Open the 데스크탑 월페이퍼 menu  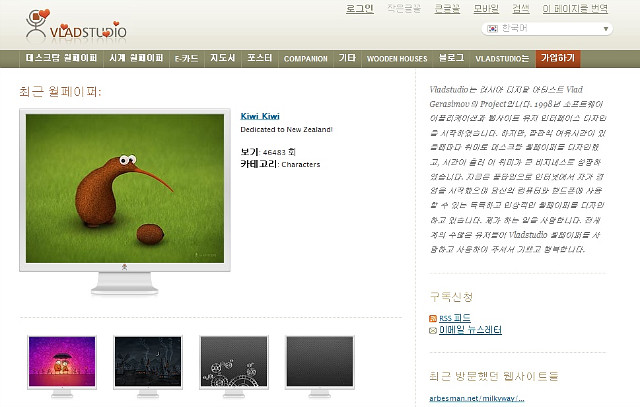coord(61,58)
